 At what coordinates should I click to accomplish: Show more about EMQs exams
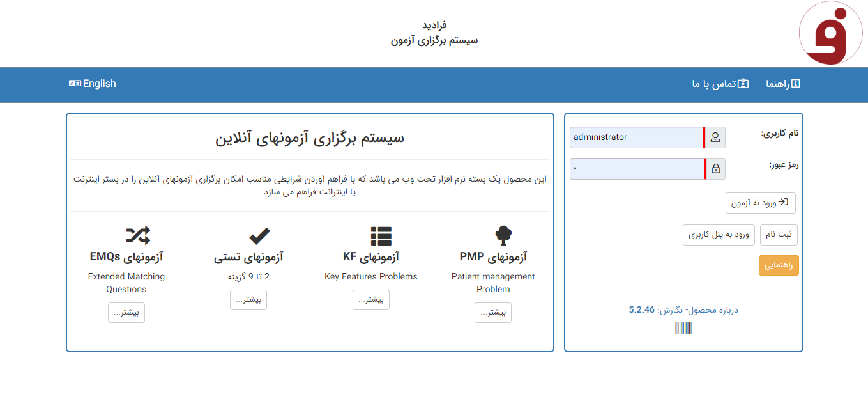pyautogui.click(x=126, y=313)
